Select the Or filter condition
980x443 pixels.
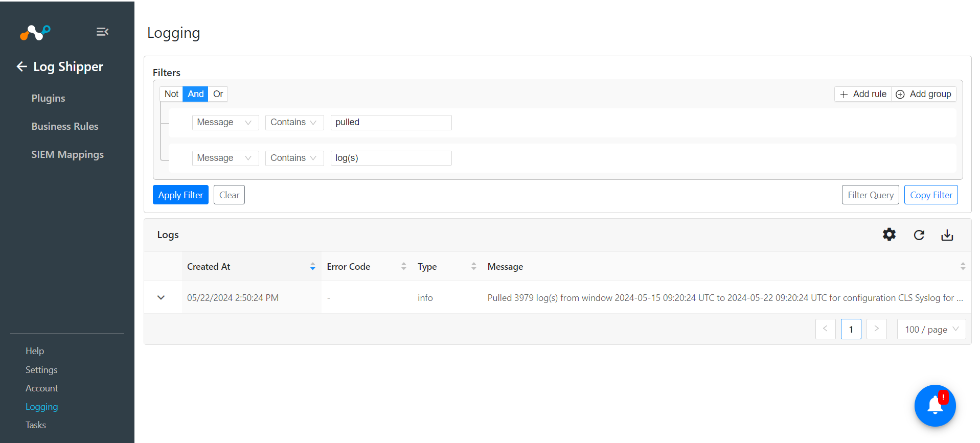218,94
